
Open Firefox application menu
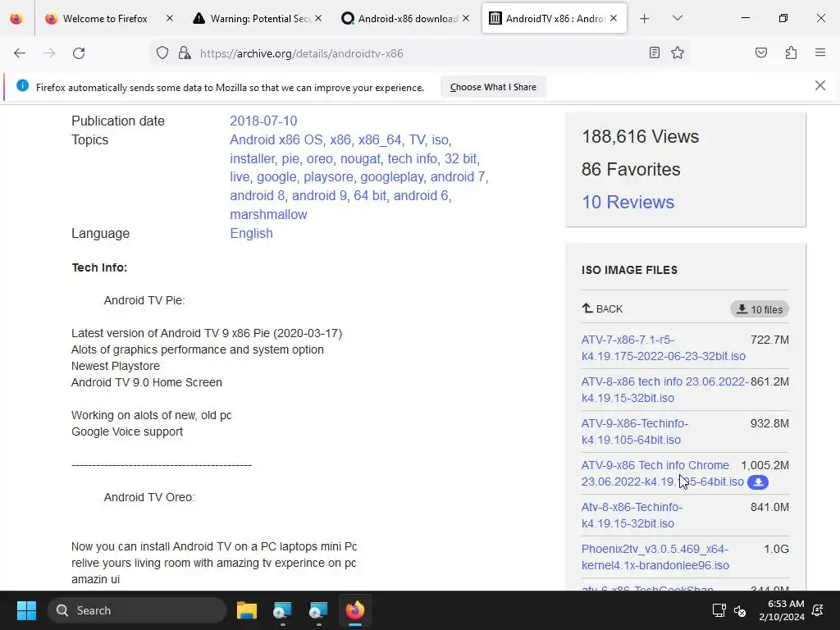pos(820,52)
